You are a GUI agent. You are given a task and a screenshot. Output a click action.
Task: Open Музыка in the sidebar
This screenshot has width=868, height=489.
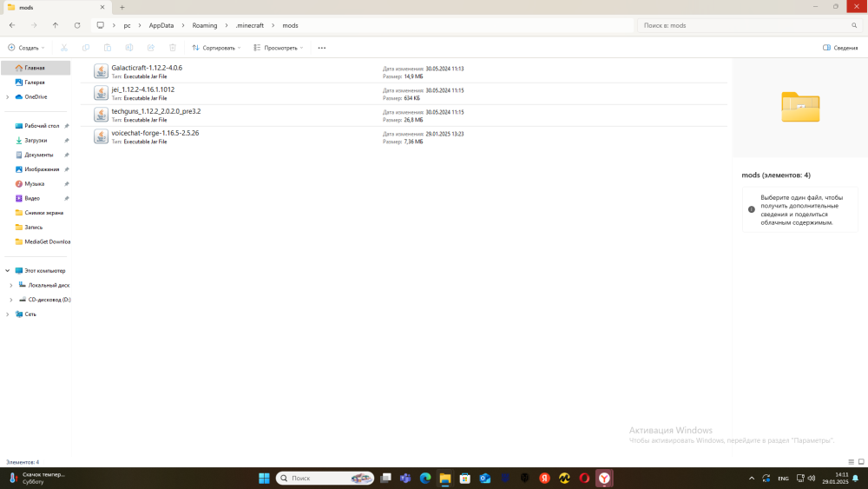point(36,183)
